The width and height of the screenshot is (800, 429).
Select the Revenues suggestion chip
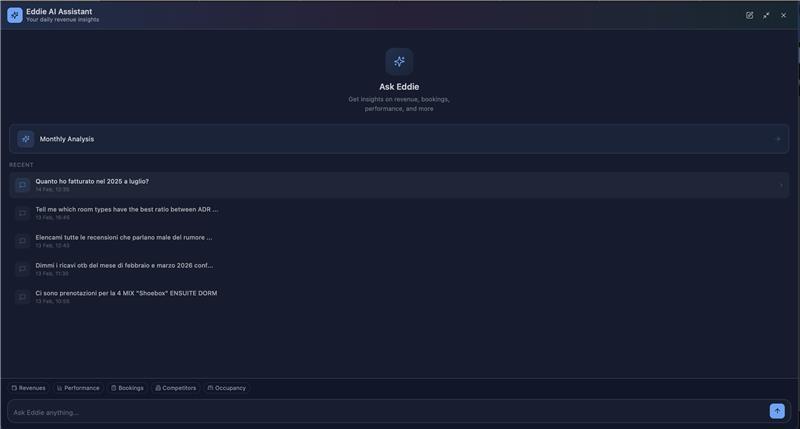(x=29, y=388)
